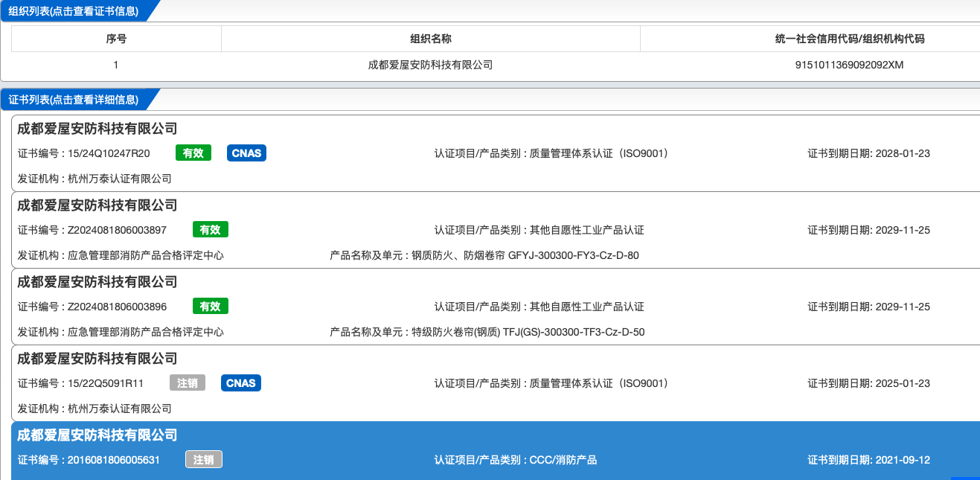Image resolution: width=980 pixels, height=480 pixels.
Task: Click 有效 badge on certificate Z2024081806003896
Action: pyautogui.click(x=211, y=306)
